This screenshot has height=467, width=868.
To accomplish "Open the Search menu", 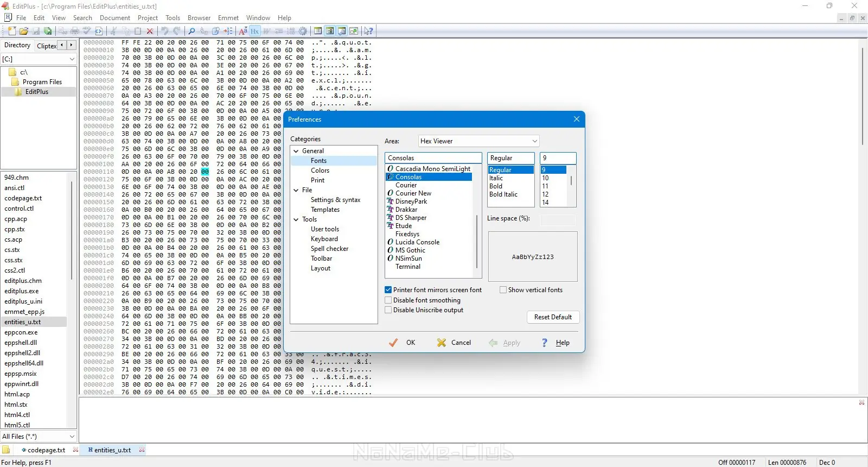I will coord(82,18).
